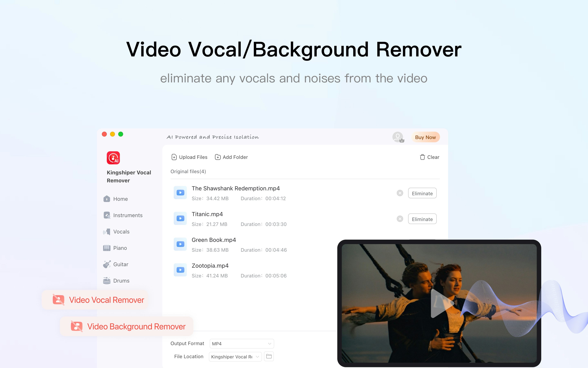Click the Upload Files plus icon
Screen dimensions: 588x368
(174, 157)
